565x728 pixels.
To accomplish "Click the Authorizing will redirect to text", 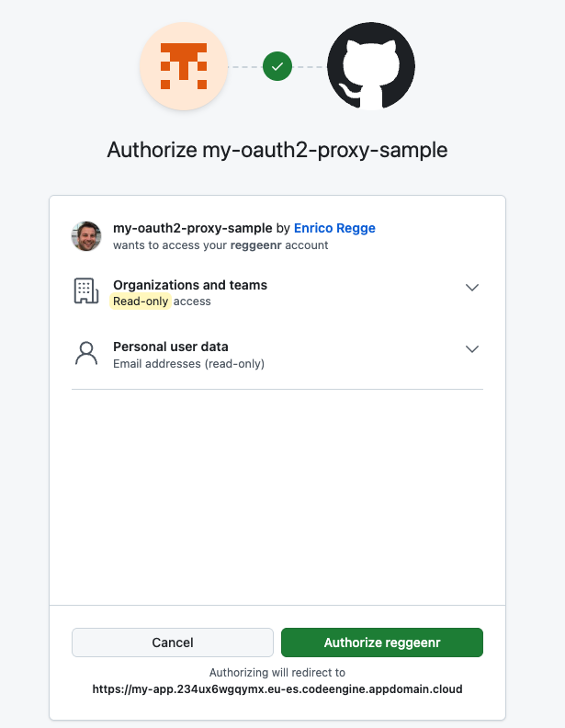I will coord(277,673).
